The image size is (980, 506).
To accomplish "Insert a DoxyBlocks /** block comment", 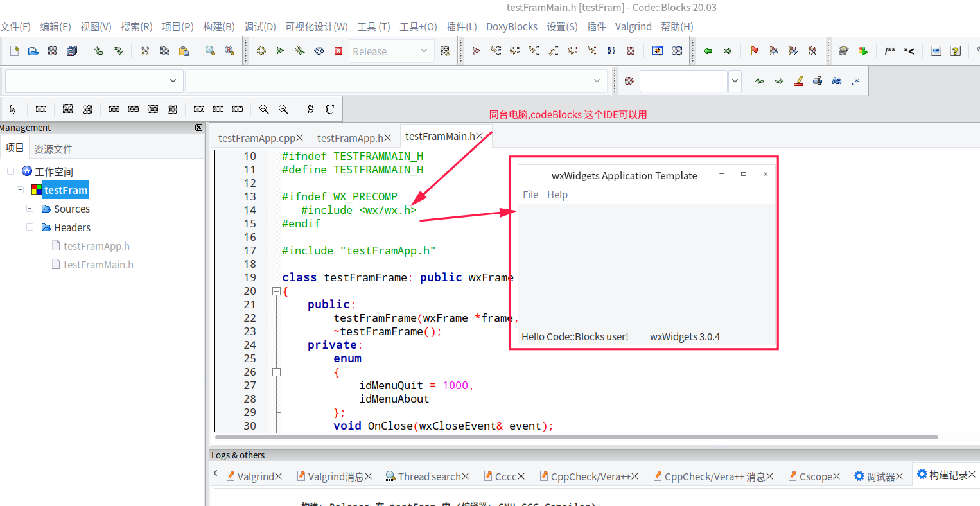I will pyautogui.click(x=890, y=51).
